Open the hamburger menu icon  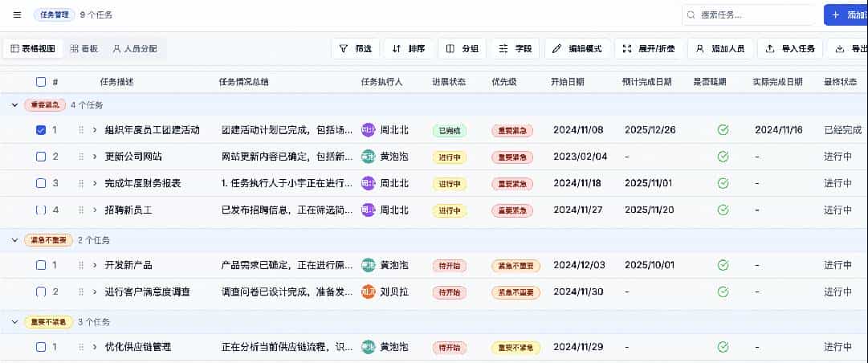tap(17, 15)
